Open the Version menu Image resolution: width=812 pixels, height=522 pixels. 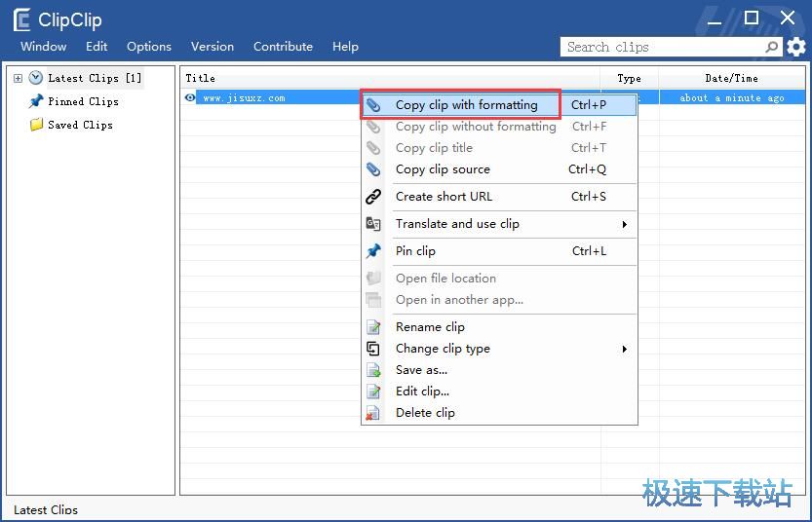(x=213, y=47)
